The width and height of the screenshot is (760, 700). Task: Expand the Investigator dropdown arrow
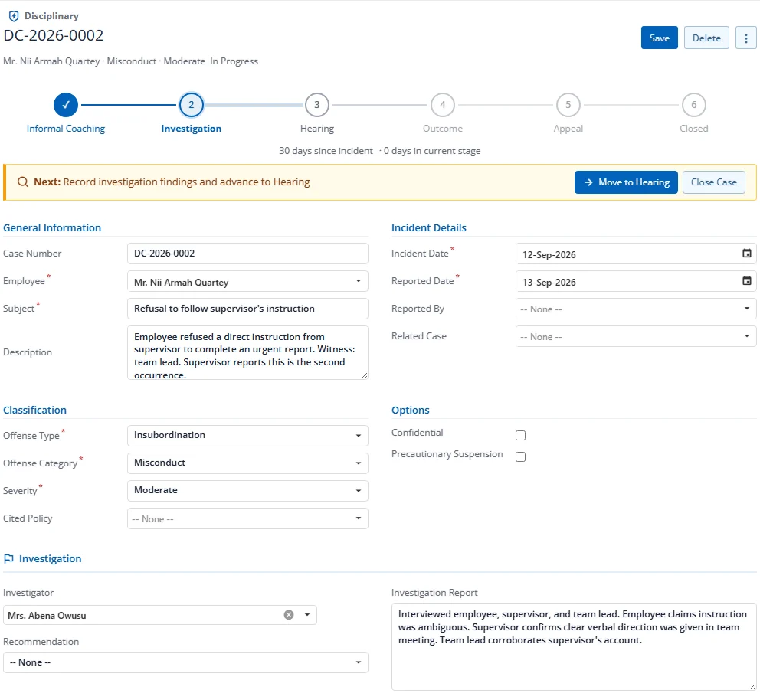pyautogui.click(x=307, y=615)
